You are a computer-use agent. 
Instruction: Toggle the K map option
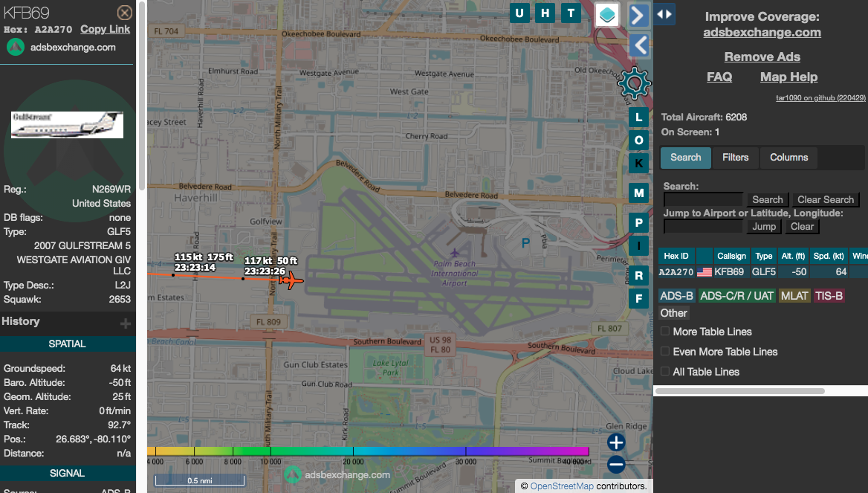(639, 163)
